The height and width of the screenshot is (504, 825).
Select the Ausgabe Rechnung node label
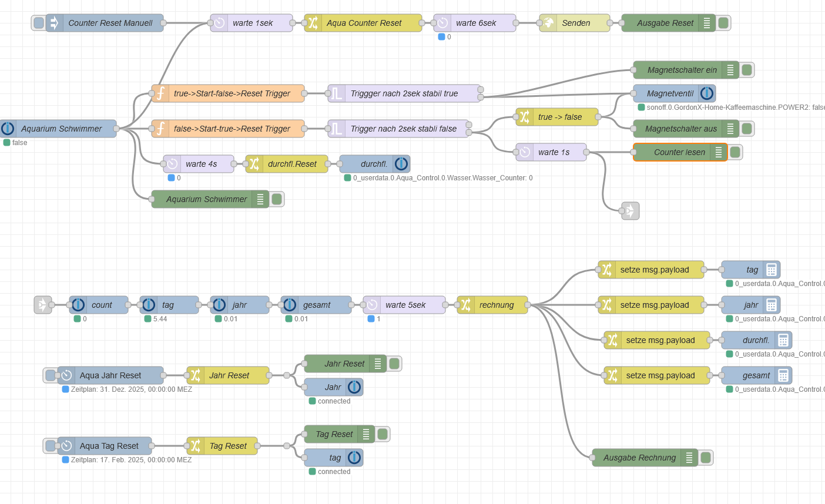point(640,458)
